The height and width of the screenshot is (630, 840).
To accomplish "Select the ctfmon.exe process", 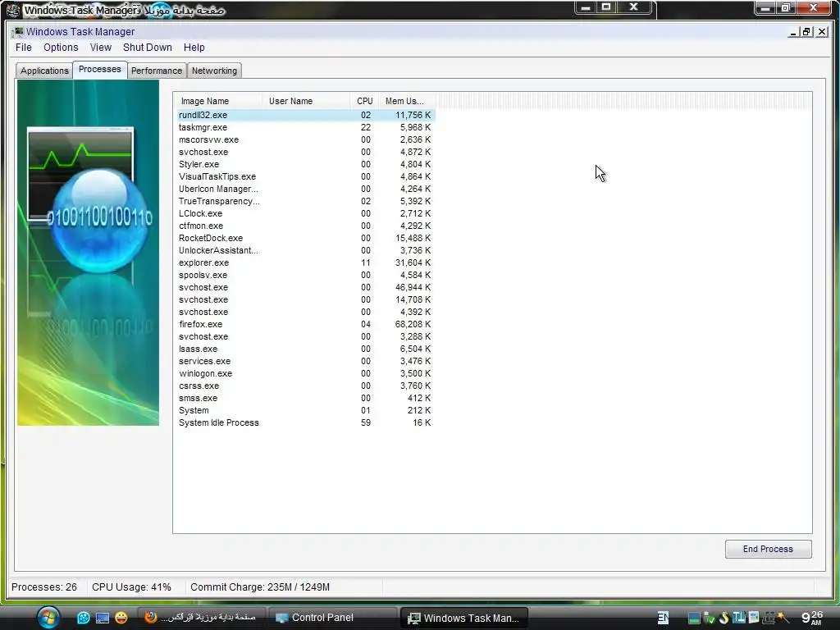I will pyautogui.click(x=306, y=226).
